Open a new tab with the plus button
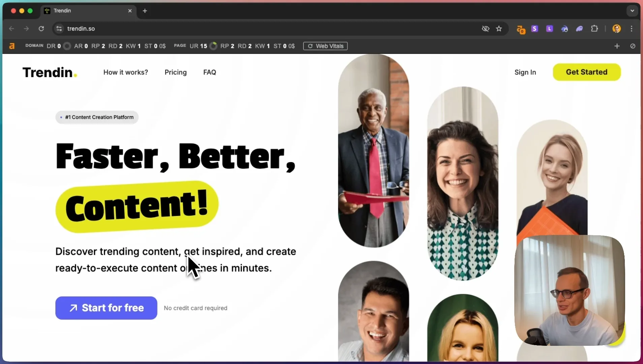Screen dimensions: 643x364 pos(145,11)
